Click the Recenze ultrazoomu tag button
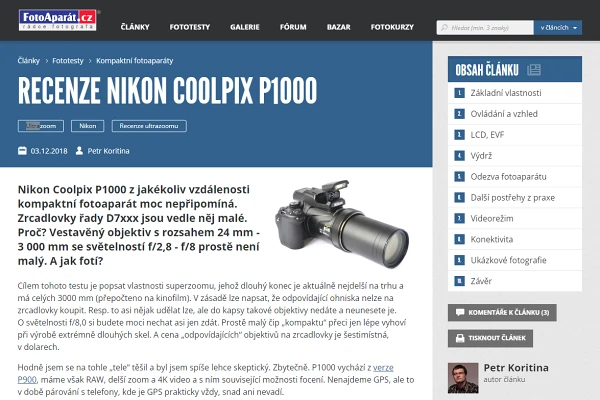This screenshot has width=600, height=400. [149, 126]
